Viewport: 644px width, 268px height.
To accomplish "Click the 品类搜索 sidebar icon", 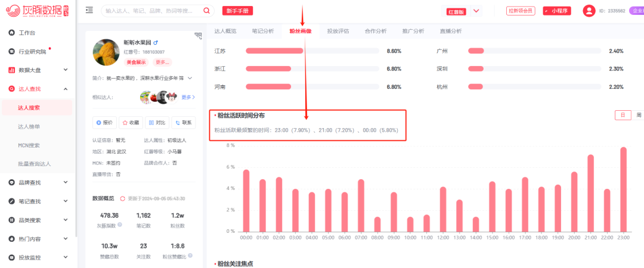I will pyautogui.click(x=11, y=220).
